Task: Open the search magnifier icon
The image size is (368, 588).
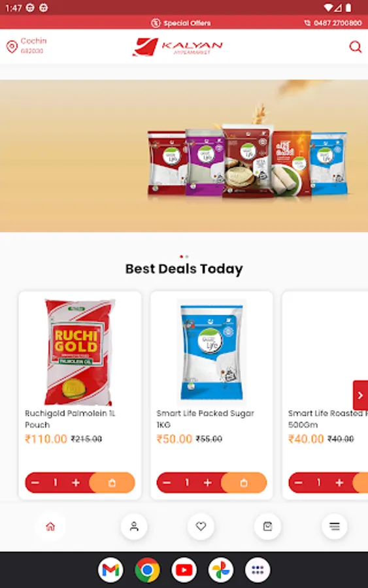Action: point(355,46)
